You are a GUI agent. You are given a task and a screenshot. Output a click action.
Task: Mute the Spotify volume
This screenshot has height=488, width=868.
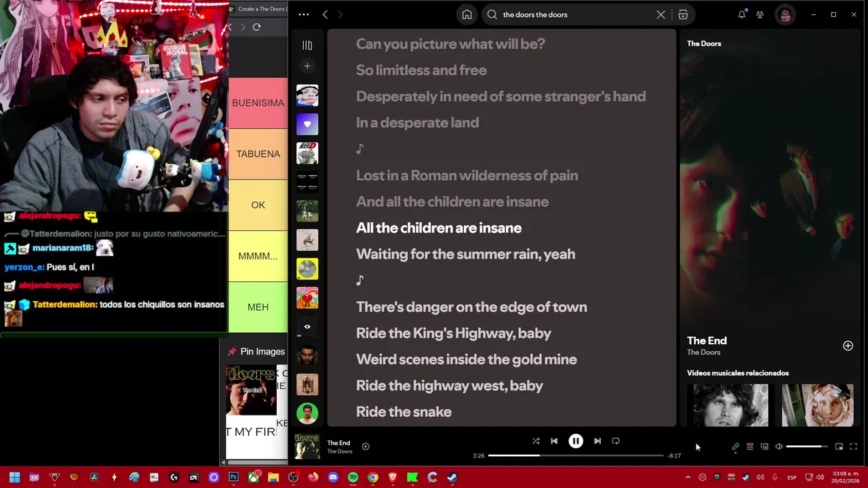[778, 447]
